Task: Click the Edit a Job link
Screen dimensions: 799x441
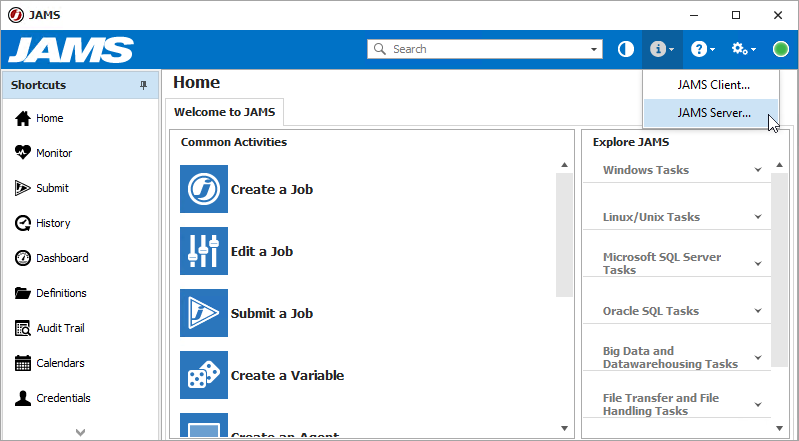Action: point(262,251)
